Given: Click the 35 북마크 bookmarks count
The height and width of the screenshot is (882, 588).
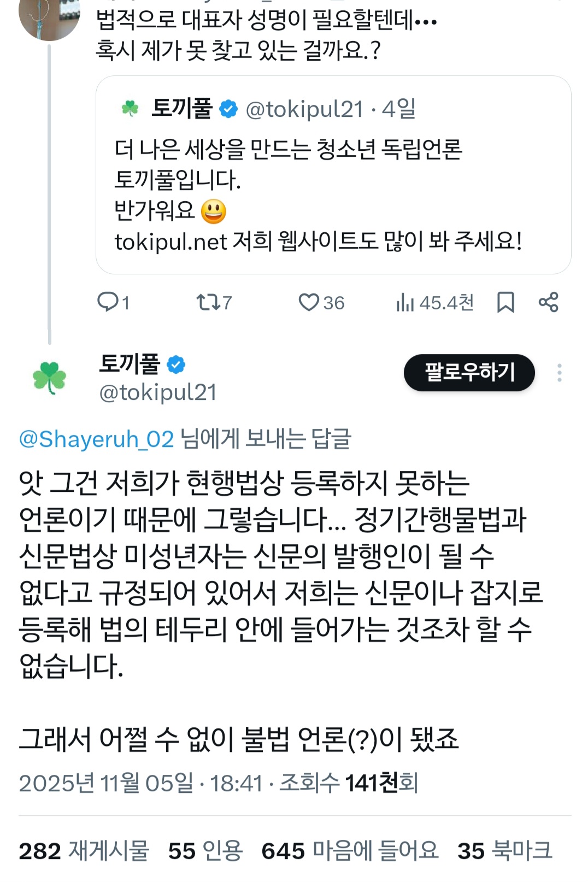Looking at the screenshot, I should [504, 851].
